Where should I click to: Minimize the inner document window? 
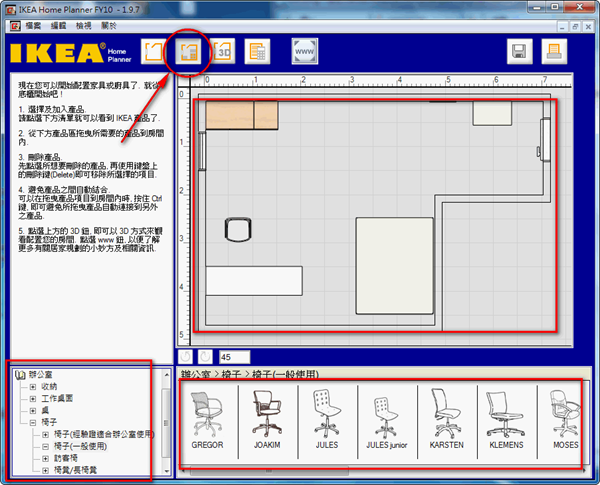tap(562, 26)
